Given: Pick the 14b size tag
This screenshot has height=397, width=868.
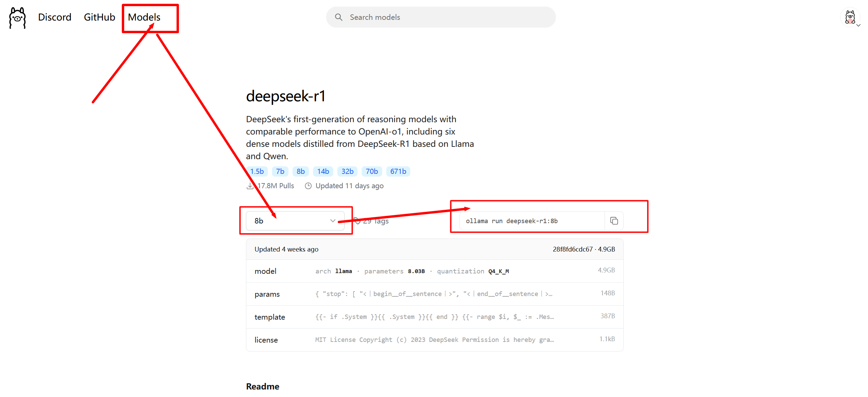Looking at the screenshot, I should click(x=323, y=171).
